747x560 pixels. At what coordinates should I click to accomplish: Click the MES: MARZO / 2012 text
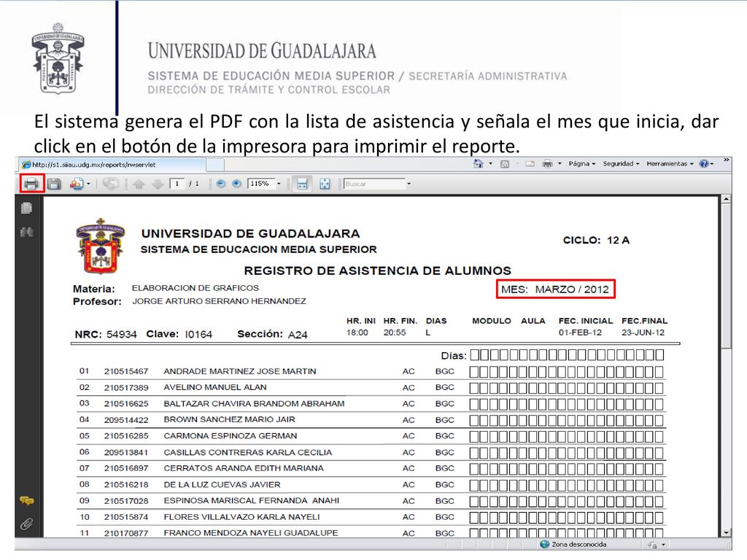[x=555, y=289]
